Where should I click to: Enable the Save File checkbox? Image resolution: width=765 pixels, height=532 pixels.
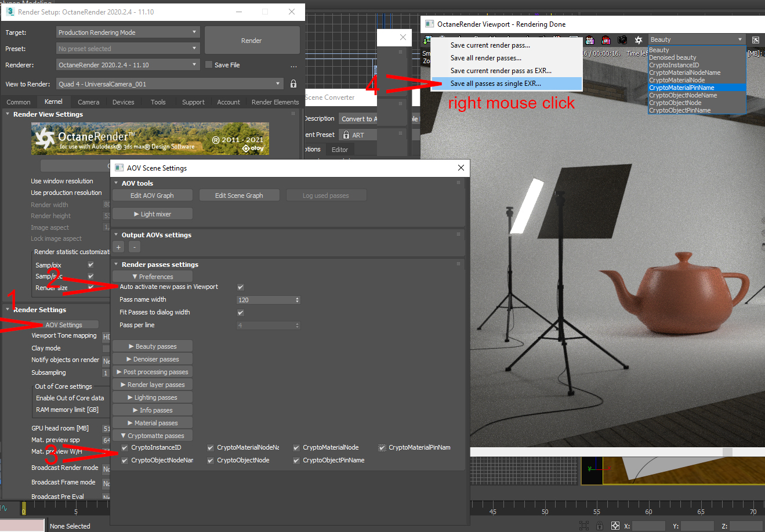point(209,65)
